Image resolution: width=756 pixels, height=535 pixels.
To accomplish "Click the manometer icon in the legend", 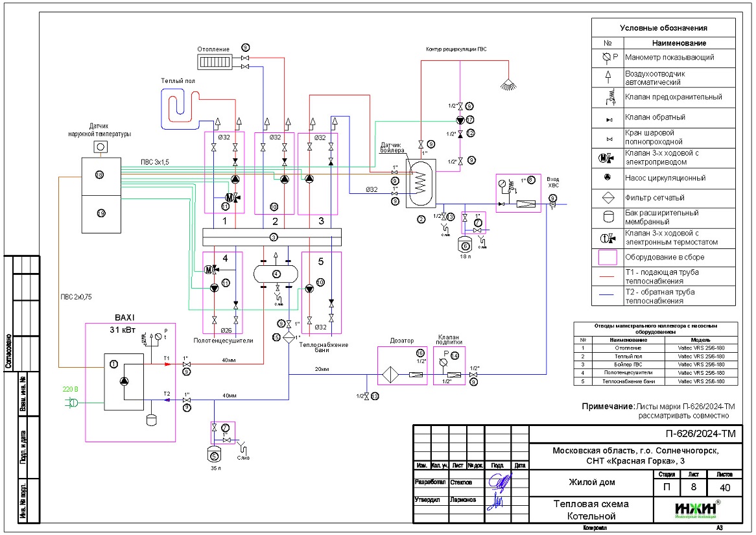I will [607, 57].
